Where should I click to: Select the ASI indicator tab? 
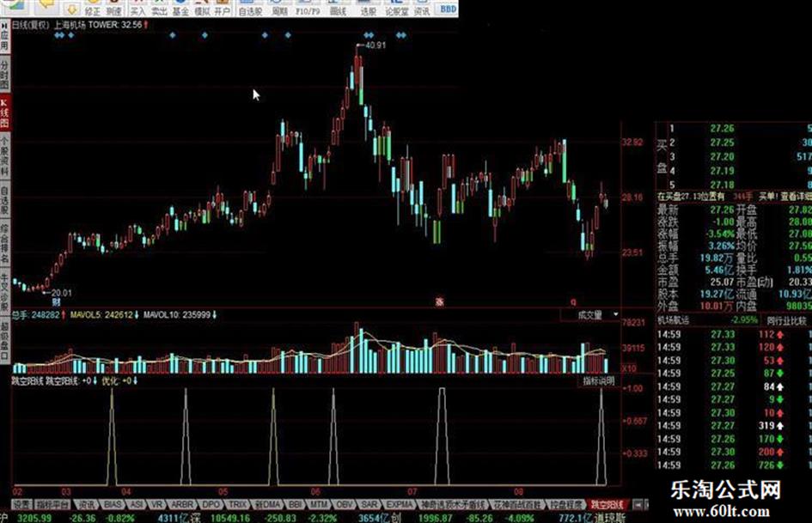(137, 504)
